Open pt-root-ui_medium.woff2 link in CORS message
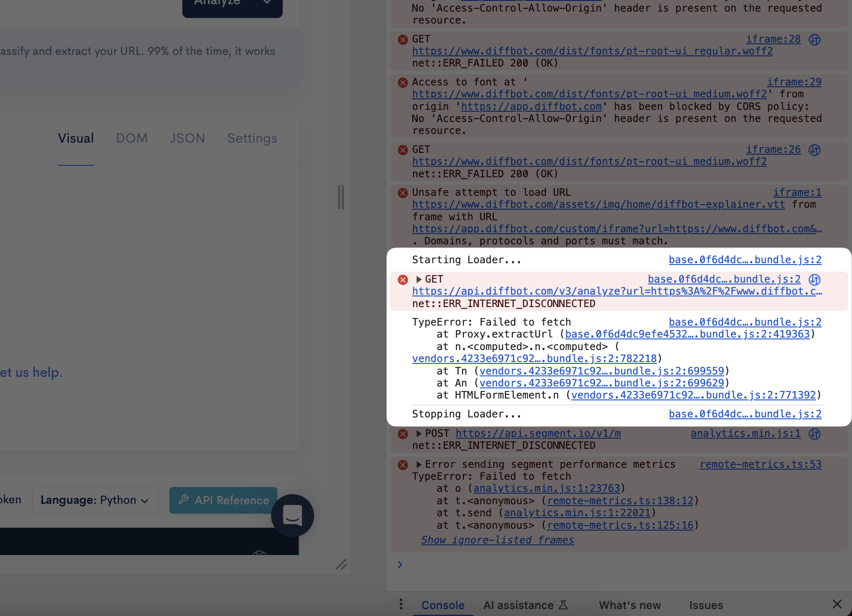This screenshot has height=616, width=852. pyautogui.click(x=590, y=94)
